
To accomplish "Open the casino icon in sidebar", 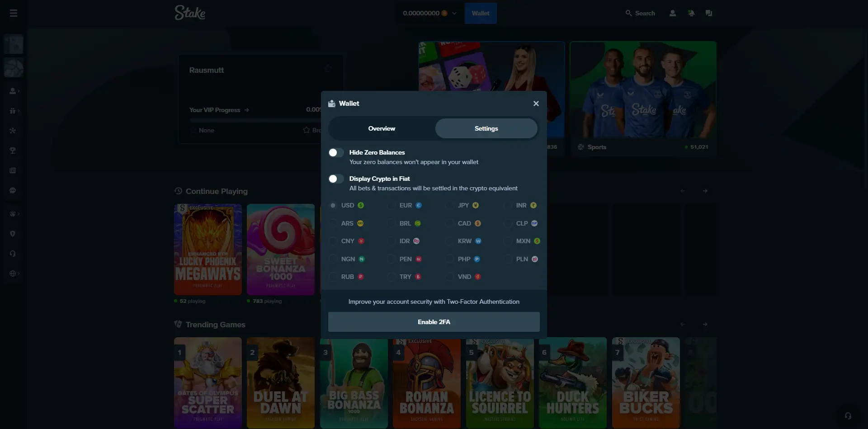I will point(14,44).
